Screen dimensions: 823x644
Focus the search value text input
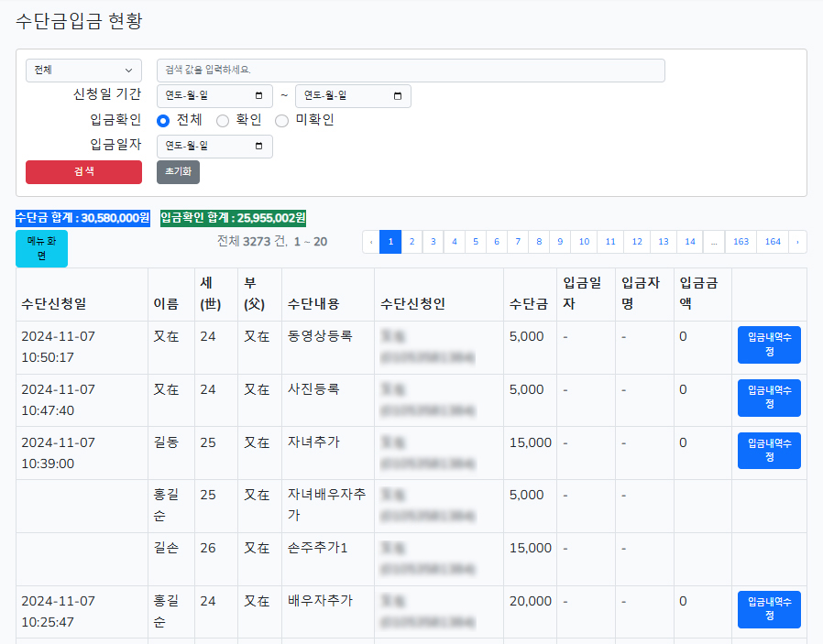(x=411, y=71)
